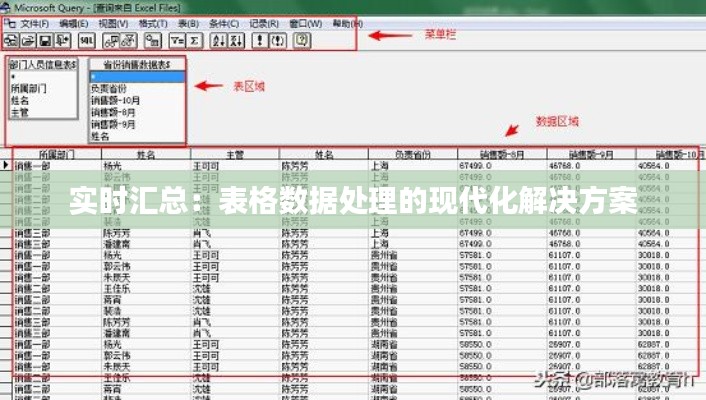Click 62887.0 in 朱庶天 湖南省 row
The height and width of the screenshot is (400, 706).
click(x=653, y=367)
